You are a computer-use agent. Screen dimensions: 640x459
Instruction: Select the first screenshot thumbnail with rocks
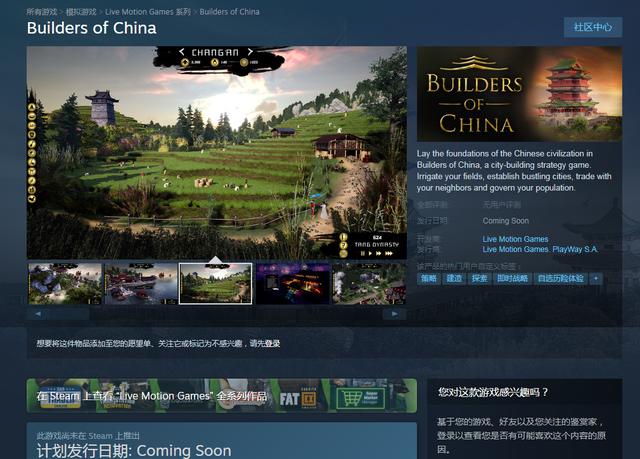(64, 284)
